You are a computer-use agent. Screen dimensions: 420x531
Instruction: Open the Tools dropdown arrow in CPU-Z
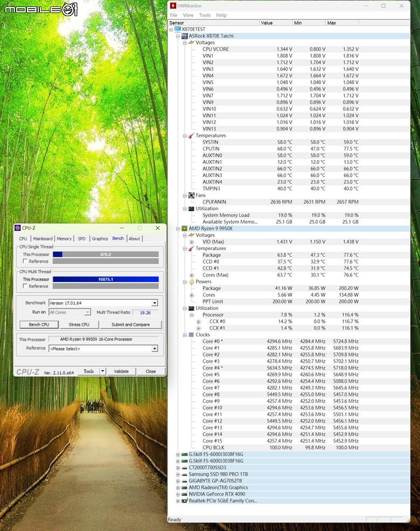[102, 371]
